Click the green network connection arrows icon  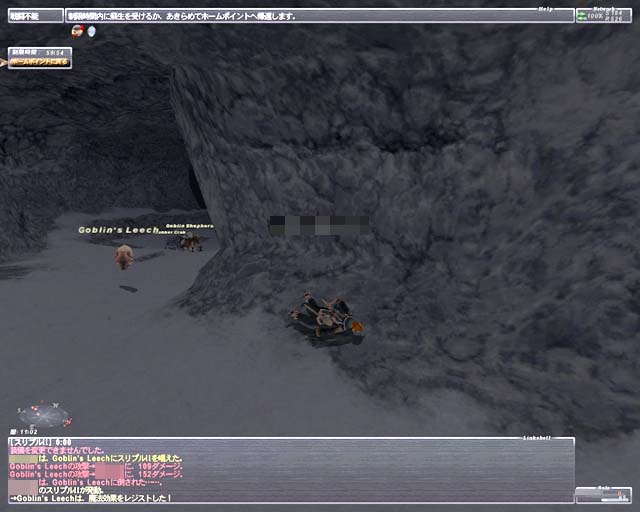pyautogui.click(x=581, y=16)
